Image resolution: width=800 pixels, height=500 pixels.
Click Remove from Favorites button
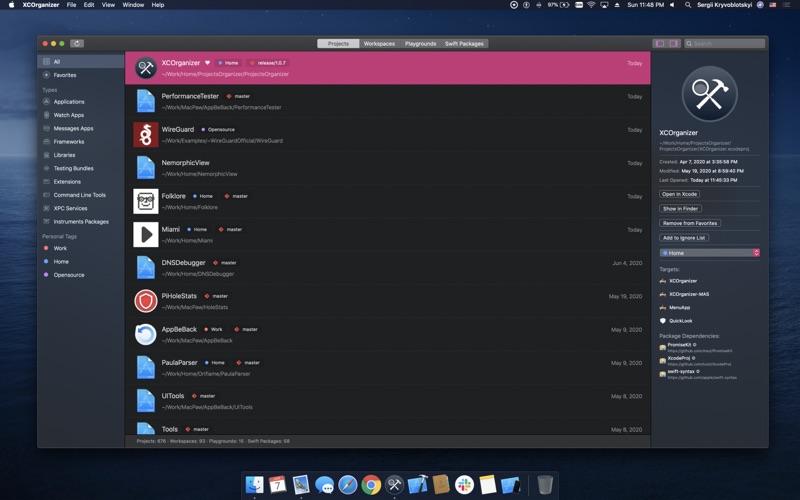690,223
